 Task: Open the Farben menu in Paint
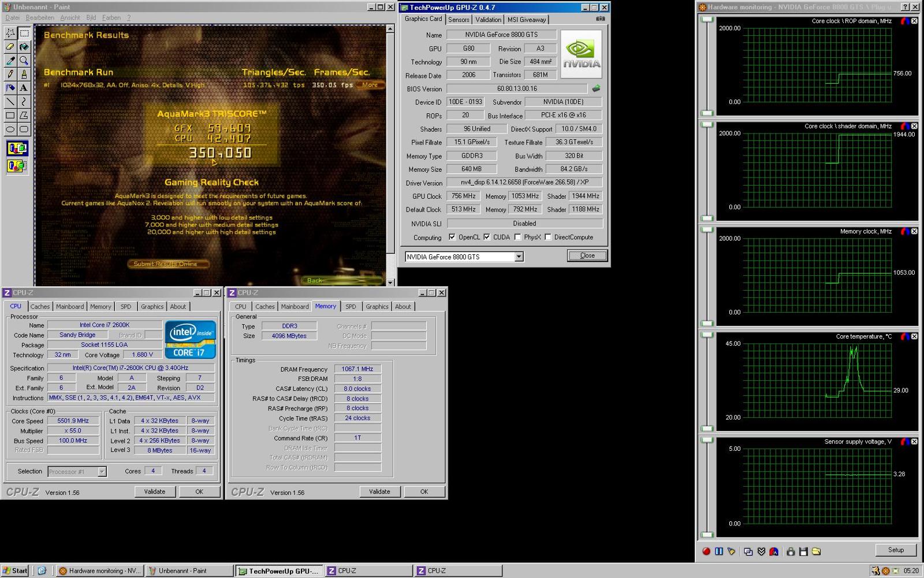111,17
